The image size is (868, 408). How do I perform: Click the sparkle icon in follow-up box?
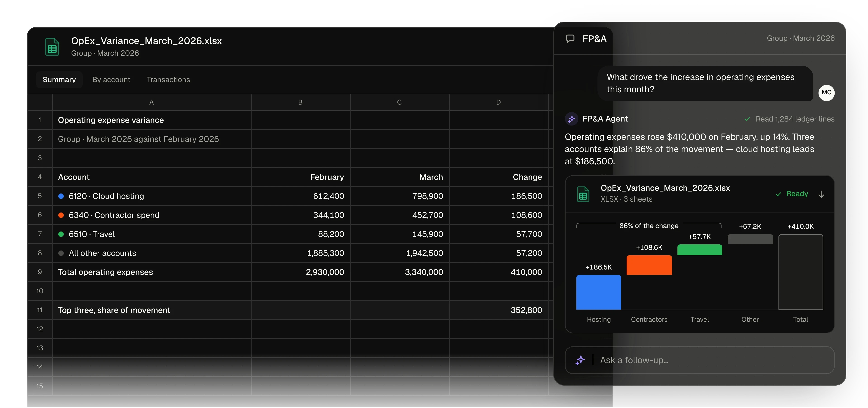coord(580,360)
